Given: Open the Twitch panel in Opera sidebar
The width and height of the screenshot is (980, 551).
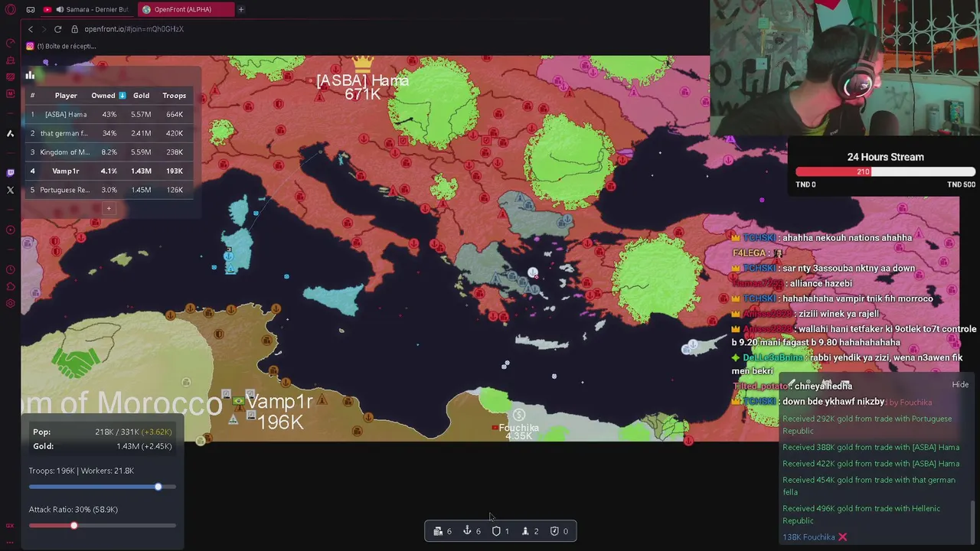Looking at the screenshot, I should pyautogui.click(x=10, y=173).
